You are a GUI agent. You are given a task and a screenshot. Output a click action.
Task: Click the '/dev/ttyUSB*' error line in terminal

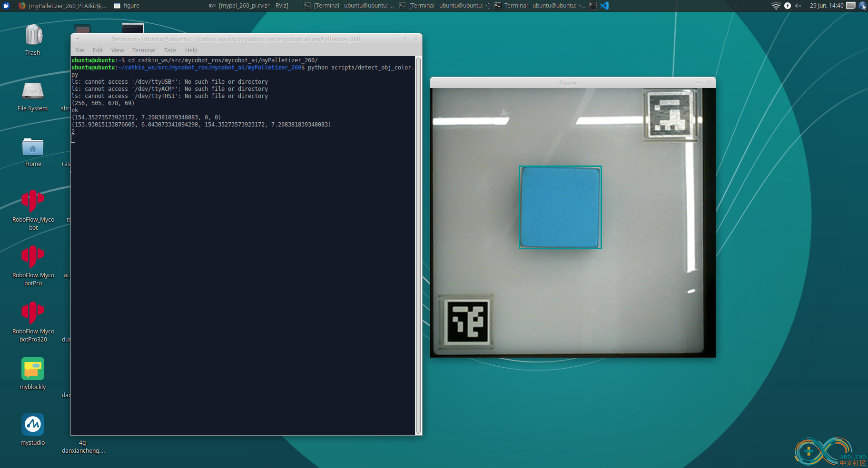[170, 82]
